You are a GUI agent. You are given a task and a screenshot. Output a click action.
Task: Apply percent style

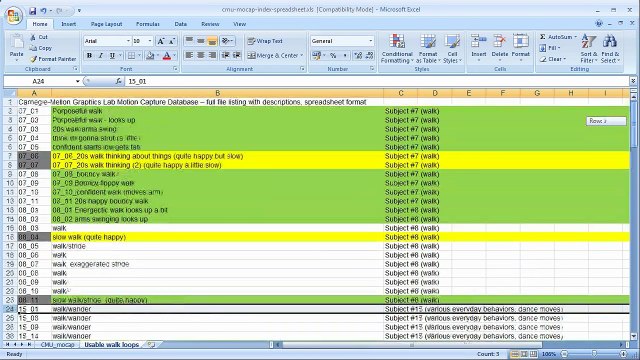[333, 56]
